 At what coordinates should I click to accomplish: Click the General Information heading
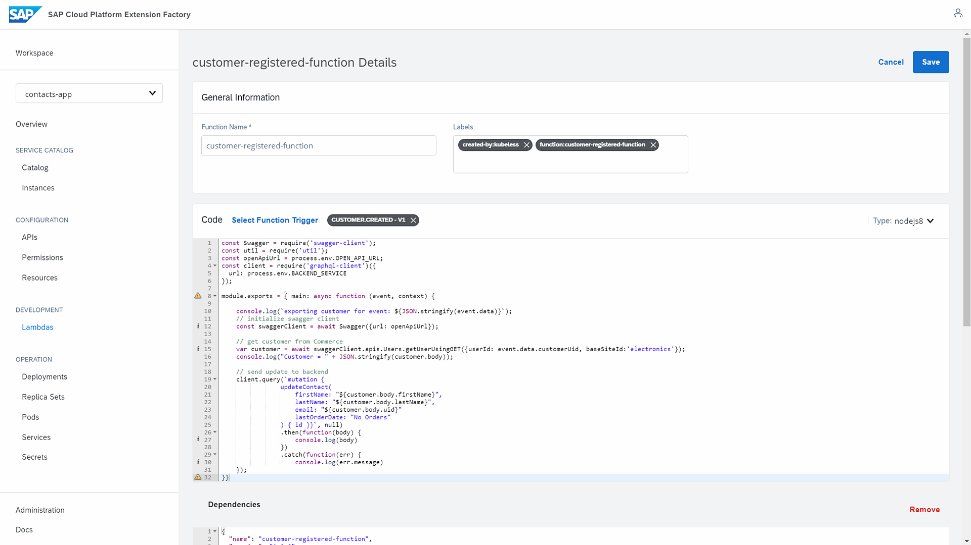coord(240,97)
